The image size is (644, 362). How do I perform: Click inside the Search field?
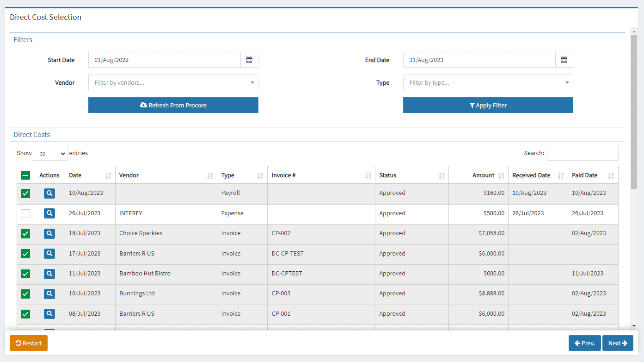583,153
